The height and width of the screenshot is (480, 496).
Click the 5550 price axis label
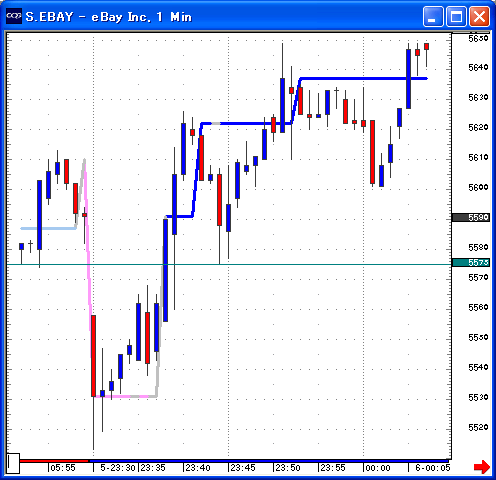point(478,338)
